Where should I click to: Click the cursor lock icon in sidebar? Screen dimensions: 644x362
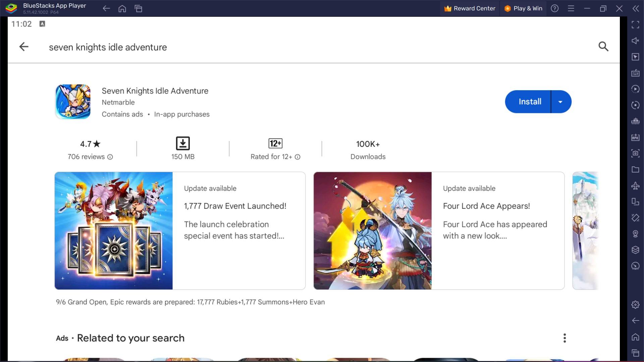coord(635,57)
